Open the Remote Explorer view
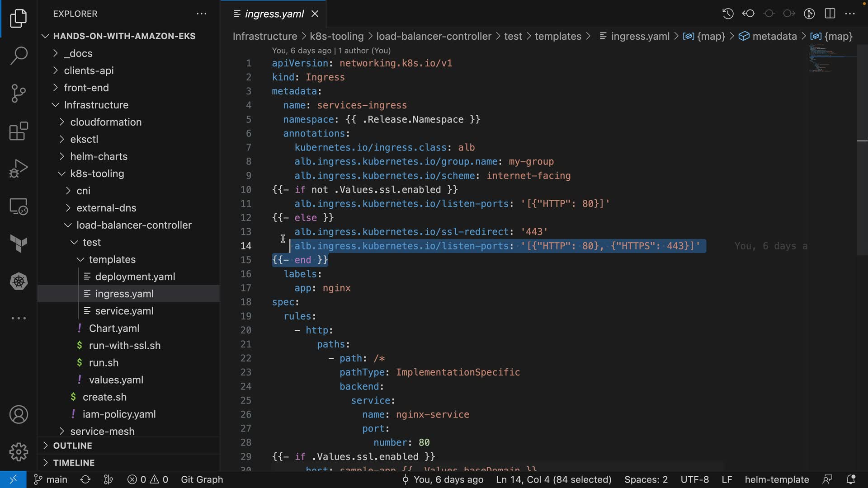The image size is (868, 488). 19,207
